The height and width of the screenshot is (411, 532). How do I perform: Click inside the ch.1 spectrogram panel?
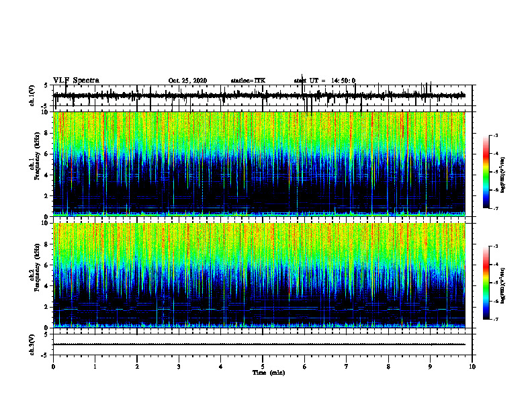pos(259,164)
